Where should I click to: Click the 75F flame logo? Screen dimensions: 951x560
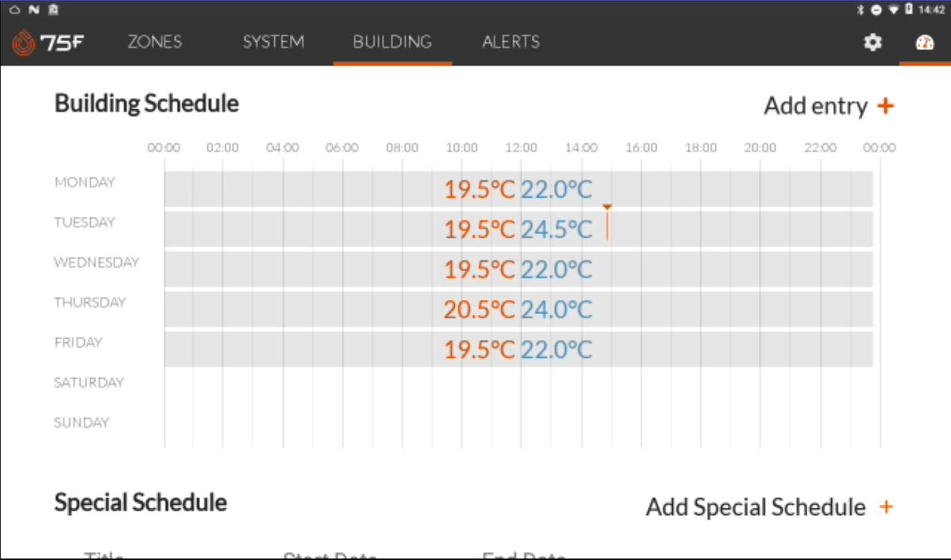[x=24, y=42]
